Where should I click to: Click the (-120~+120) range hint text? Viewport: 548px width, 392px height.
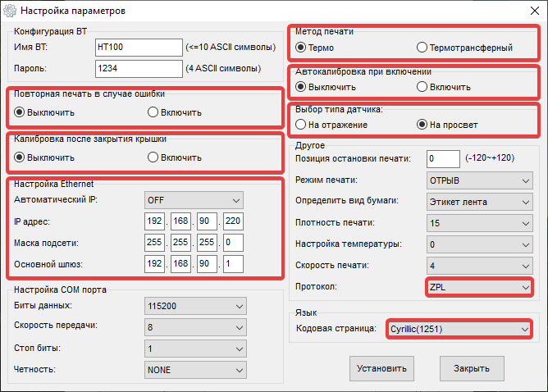[x=490, y=158]
